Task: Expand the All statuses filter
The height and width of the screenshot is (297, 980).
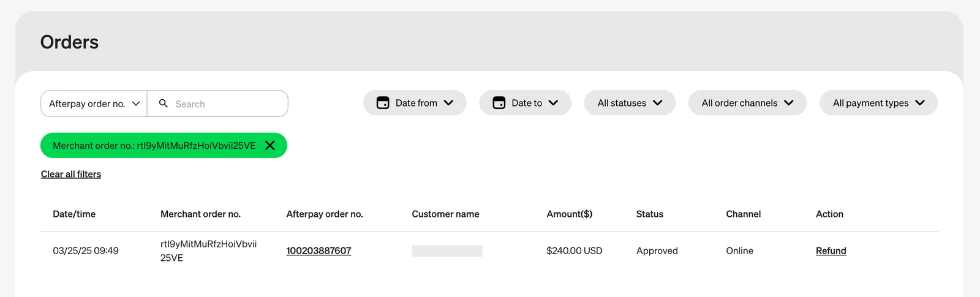Action: (x=630, y=103)
